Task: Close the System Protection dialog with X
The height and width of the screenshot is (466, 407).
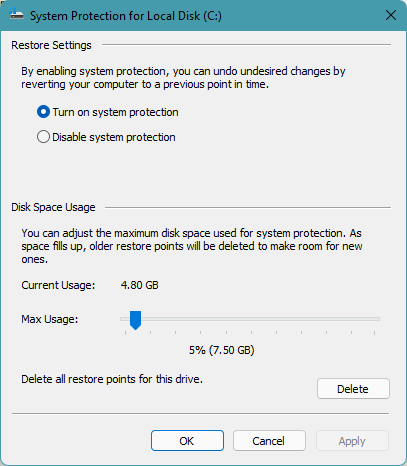Action: coord(391,15)
